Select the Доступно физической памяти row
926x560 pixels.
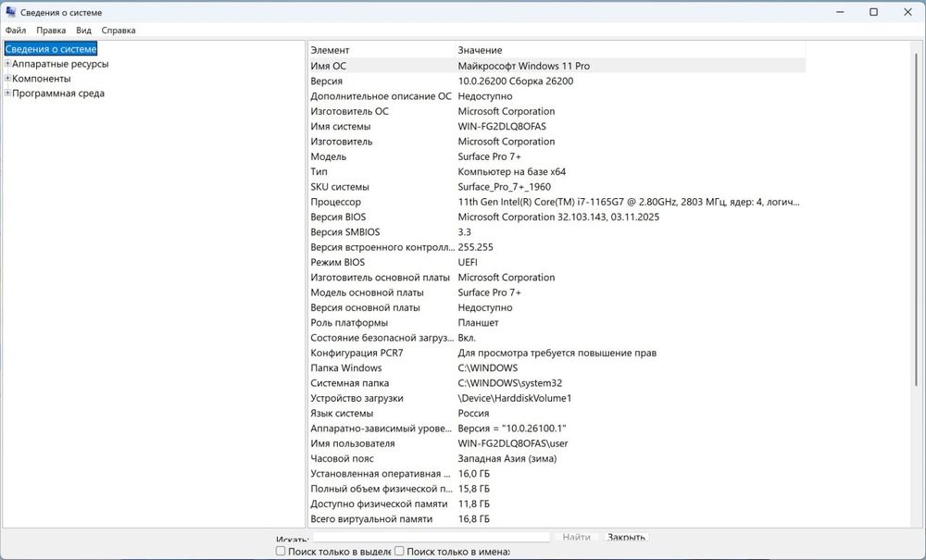click(x=557, y=504)
